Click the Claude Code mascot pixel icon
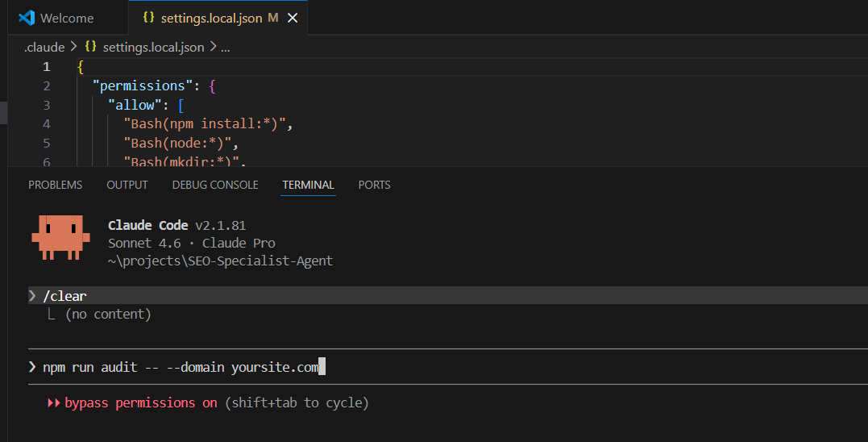The image size is (868, 442). (61, 238)
